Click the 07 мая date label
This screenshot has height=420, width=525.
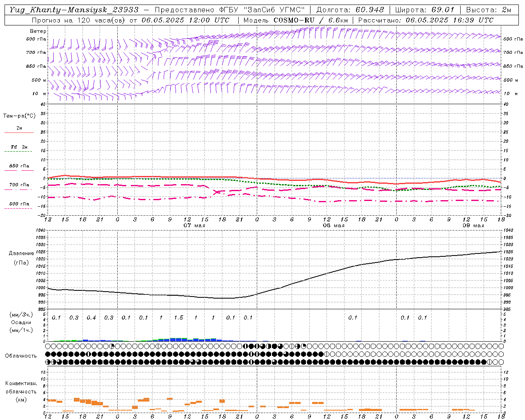pyautogui.click(x=194, y=226)
